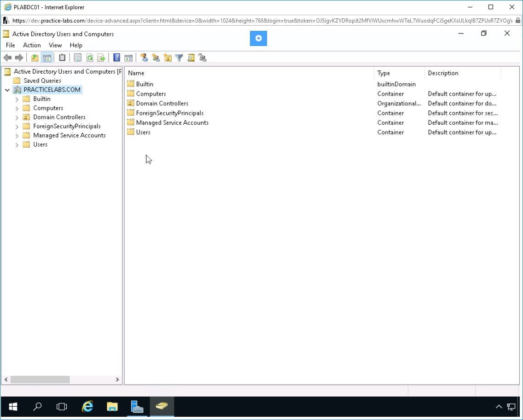Expand the Users tree node

(x=17, y=144)
